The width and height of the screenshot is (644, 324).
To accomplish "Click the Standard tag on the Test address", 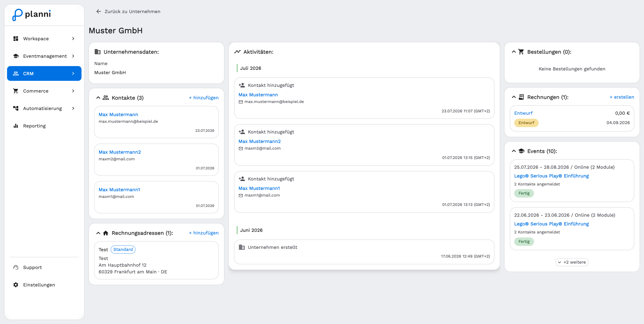I will click(x=123, y=250).
